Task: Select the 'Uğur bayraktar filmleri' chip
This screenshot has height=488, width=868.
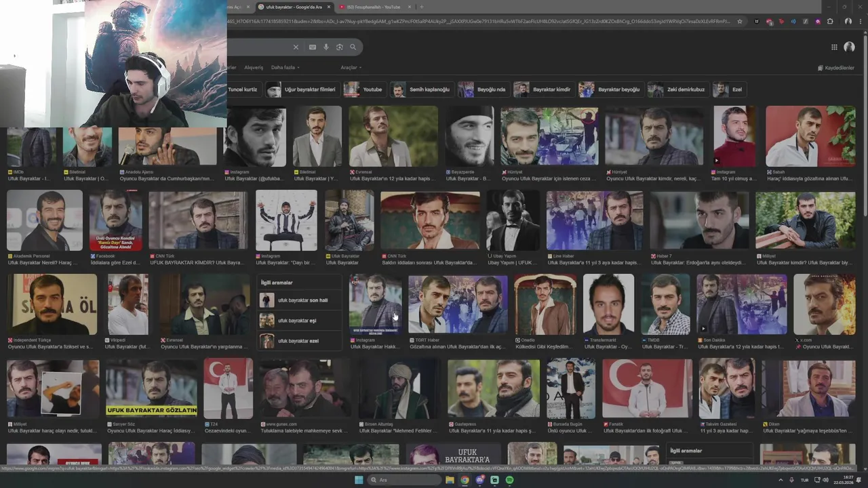Action: (x=302, y=89)
